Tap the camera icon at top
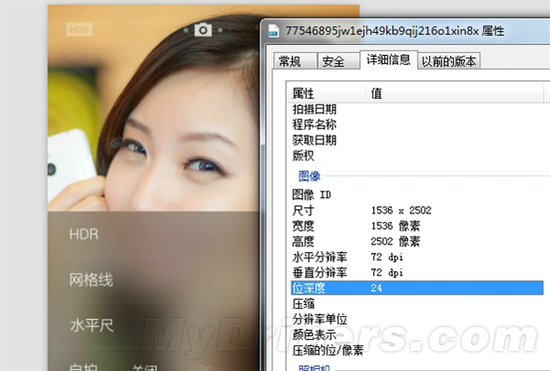The width and height of the screenshot is (550, 371). [203, 30]
